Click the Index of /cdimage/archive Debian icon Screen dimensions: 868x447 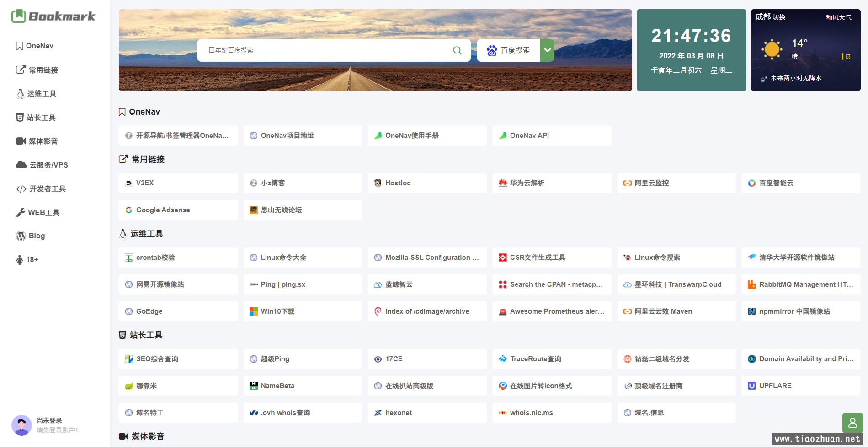click(378, 311)
